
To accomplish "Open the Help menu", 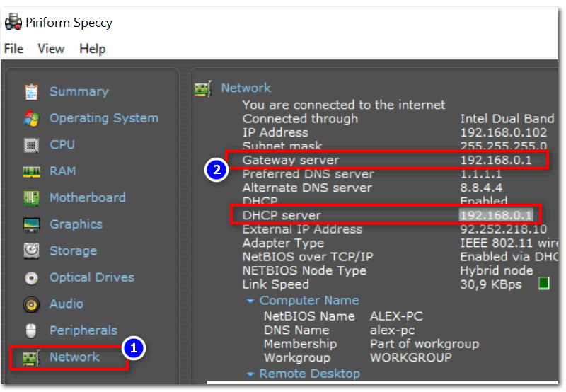I will coord(93,48).
